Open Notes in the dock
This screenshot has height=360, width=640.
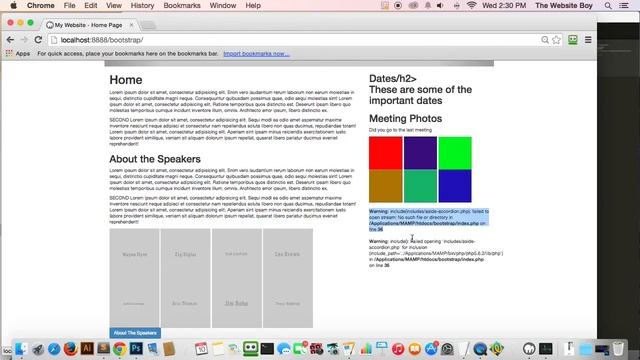(218, 349)
